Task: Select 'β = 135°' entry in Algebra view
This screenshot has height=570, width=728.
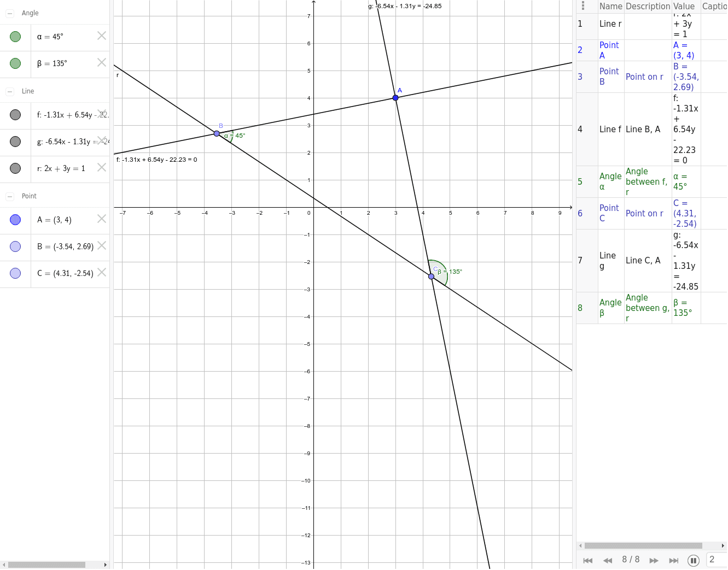Action: (52, 63)
